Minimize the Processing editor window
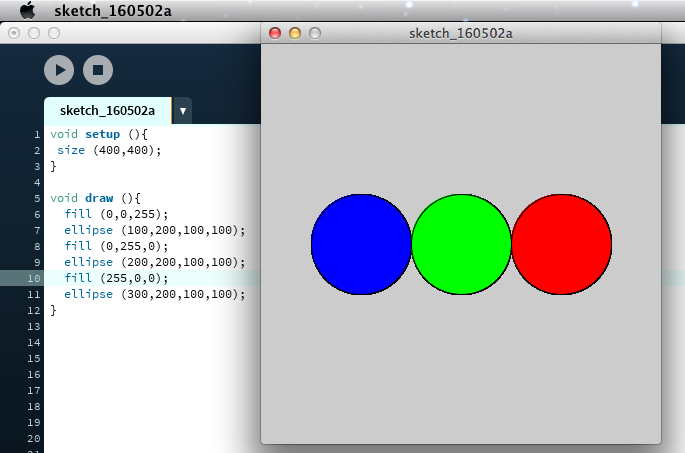The width and height of the screenshot is (685, 453). pos(34,33)
